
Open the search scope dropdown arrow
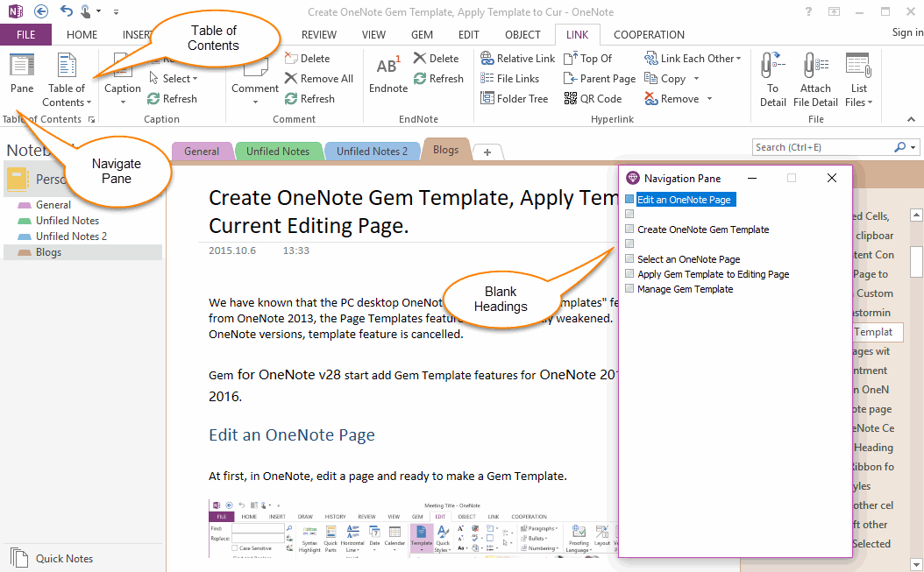(913, 147)
